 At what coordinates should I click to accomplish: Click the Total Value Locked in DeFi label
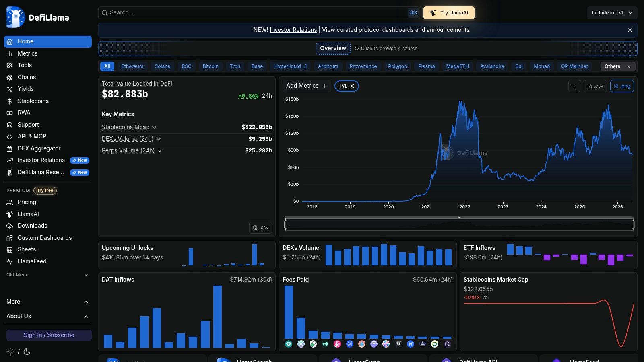click(x=137, y=84)
